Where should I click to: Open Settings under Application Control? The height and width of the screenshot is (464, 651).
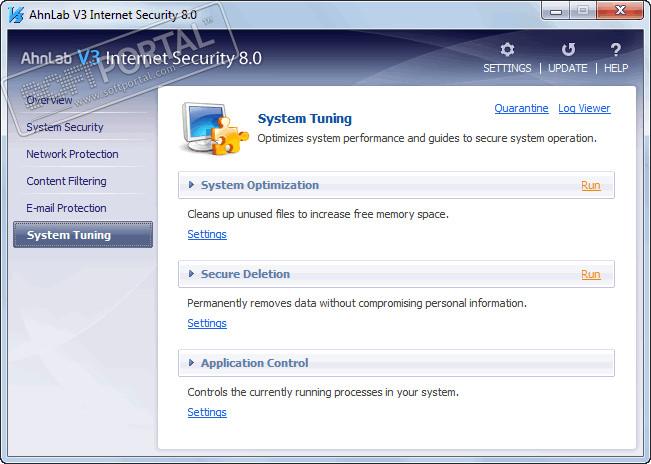[x=207, y=413]
